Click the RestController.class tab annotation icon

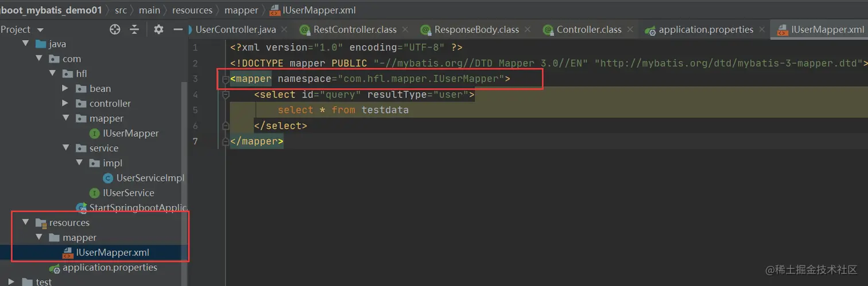coord(304,30)
